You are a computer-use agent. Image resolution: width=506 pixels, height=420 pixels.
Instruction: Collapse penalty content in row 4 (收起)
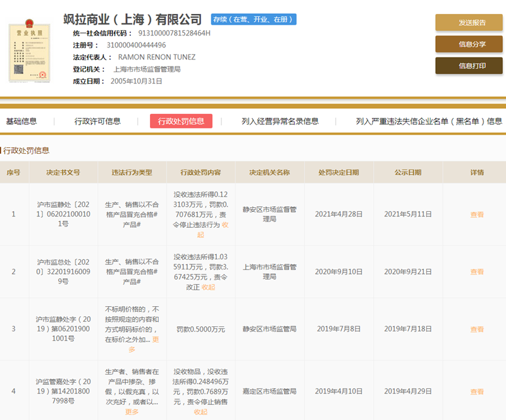(x=201, y=412)
